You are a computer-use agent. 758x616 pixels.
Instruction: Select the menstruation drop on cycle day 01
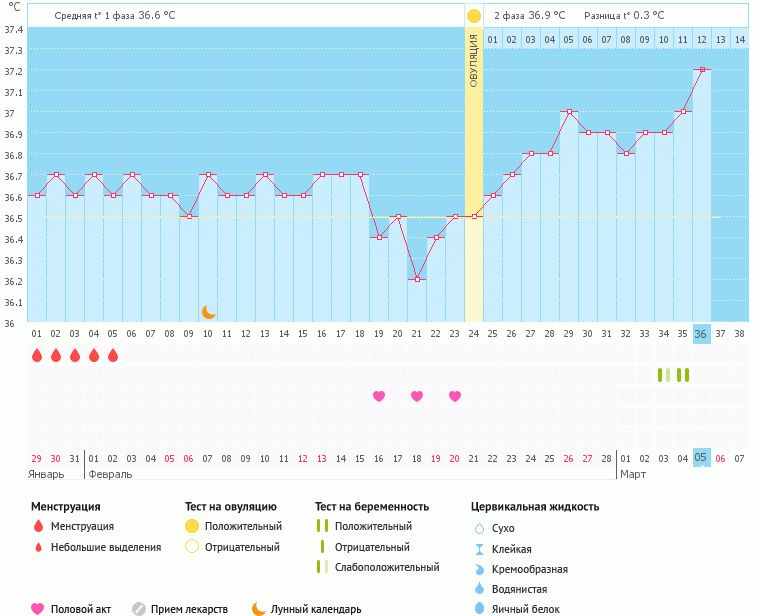(x=37, y=356)
